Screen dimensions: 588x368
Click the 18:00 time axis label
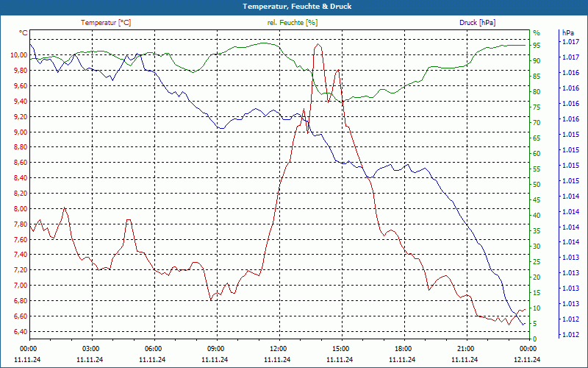coord(403,349)
